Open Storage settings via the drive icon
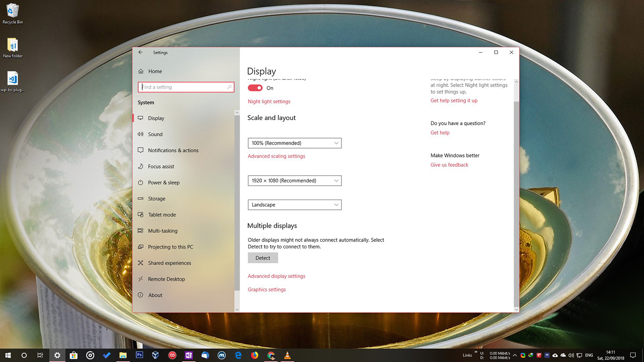This screenshot has height=362, width=644. (x=141, y=199)
